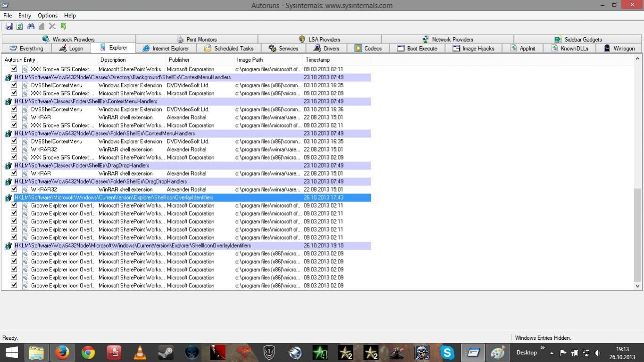Click the Refresh toolbar icon
644x362 pixels.
click(x=20, y=26)
